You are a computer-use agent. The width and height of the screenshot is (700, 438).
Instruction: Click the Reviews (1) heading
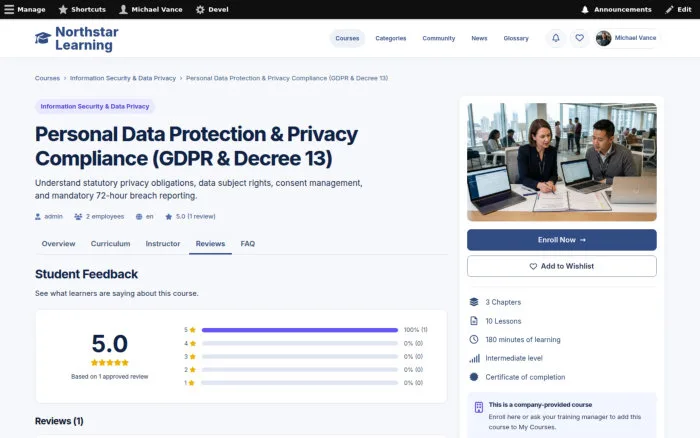59,421
